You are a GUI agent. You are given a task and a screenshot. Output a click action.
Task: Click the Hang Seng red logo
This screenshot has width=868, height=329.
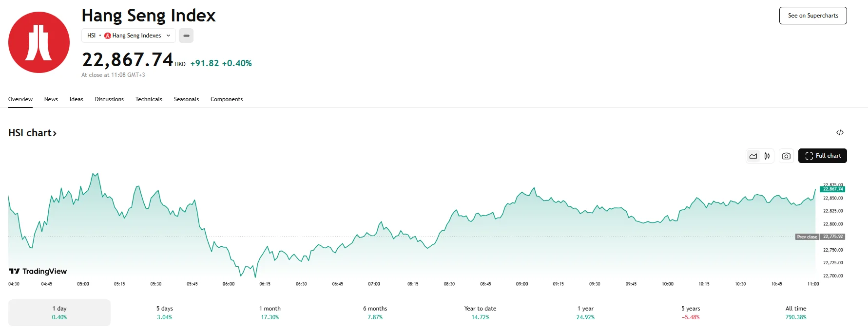click(39, 42)
